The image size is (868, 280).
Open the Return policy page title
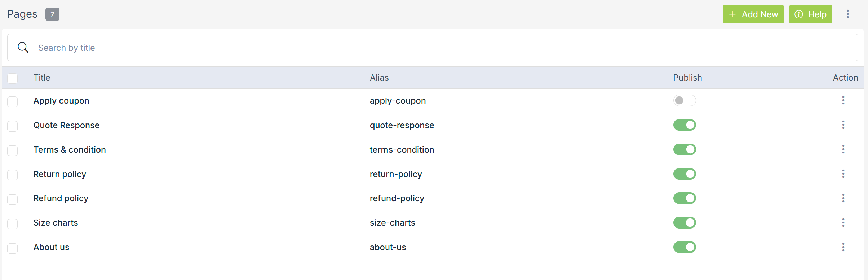coord(60,174)
